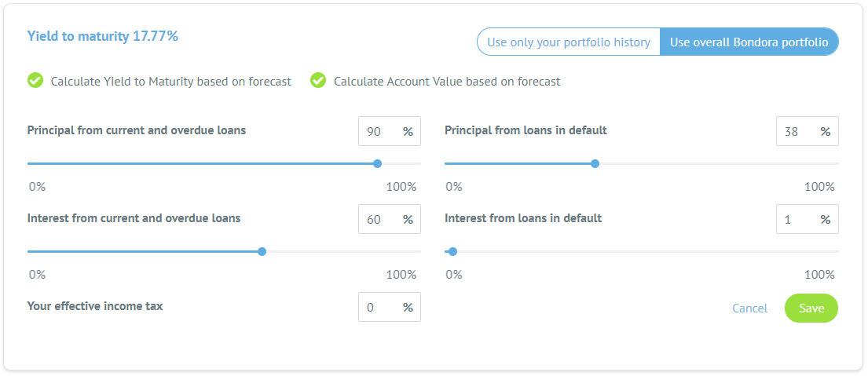Screen dimensions: 868x376
Task: Click the effective income tax input field
Action: point(378,308)
